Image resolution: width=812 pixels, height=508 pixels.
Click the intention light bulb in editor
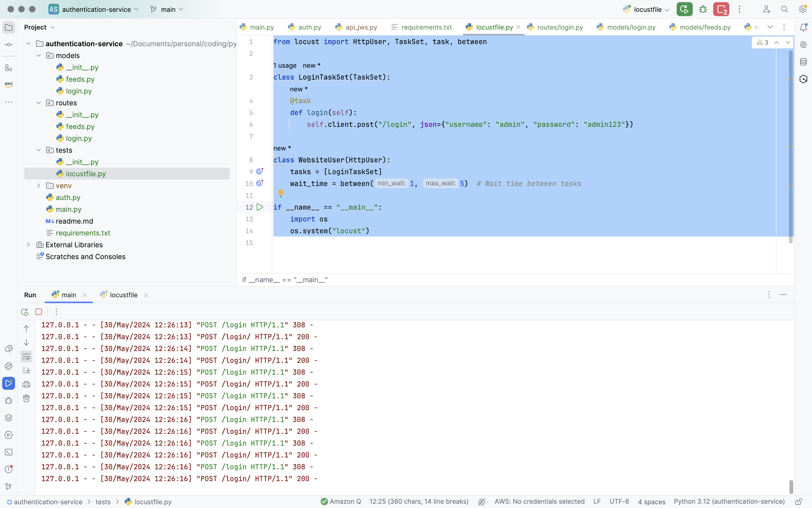coord(281,194)
